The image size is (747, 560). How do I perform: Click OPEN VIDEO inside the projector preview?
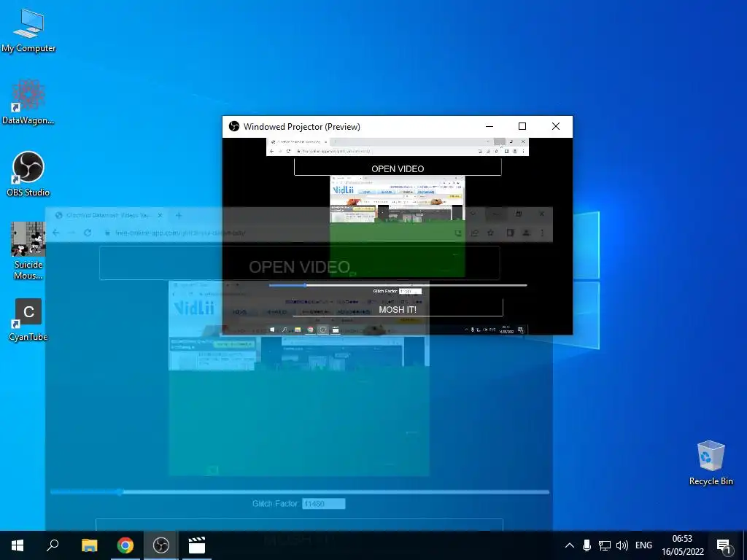(x=398, y=168)
